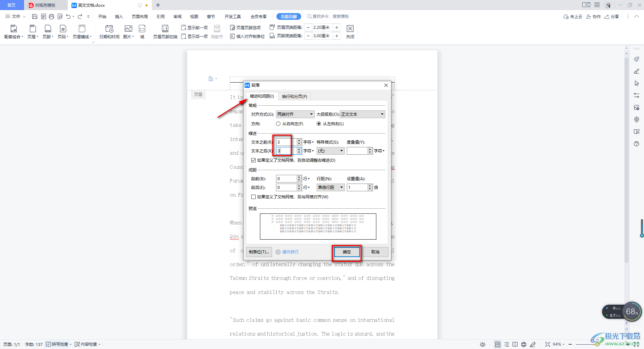Viewport: 644px width, 349px height.
Task: Open line spacing (行距) dropdown
Action: pos(330,188)
